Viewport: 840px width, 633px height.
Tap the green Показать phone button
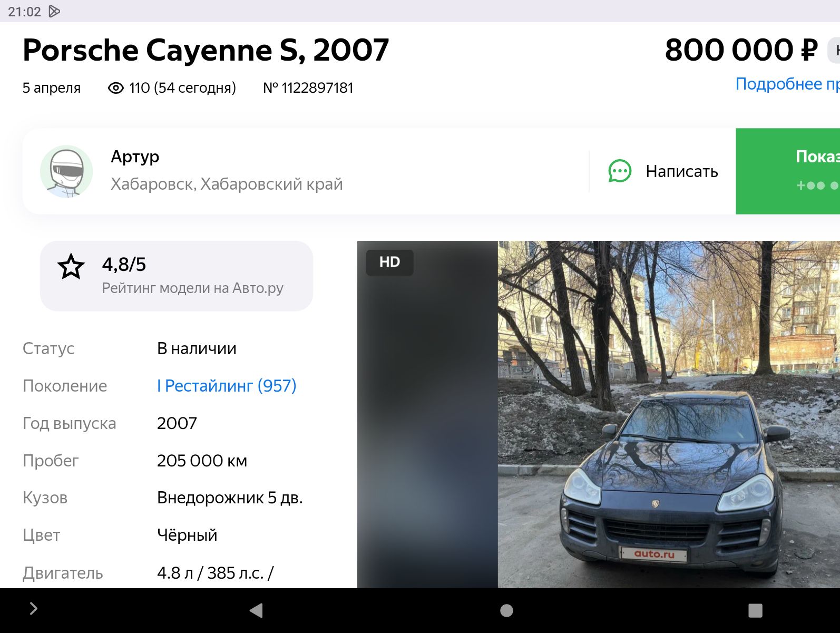click(788, 171)
